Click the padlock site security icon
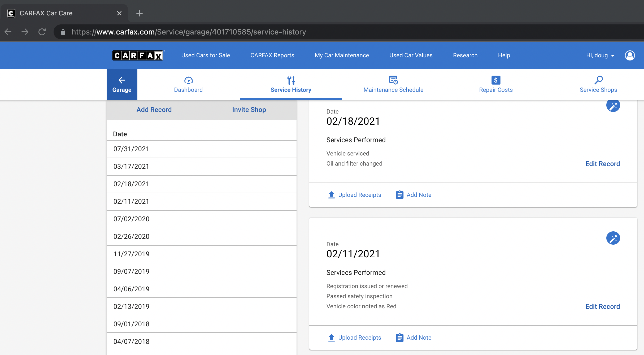The image size is (644, 355). pyautogui.click(x=63, y=32)
